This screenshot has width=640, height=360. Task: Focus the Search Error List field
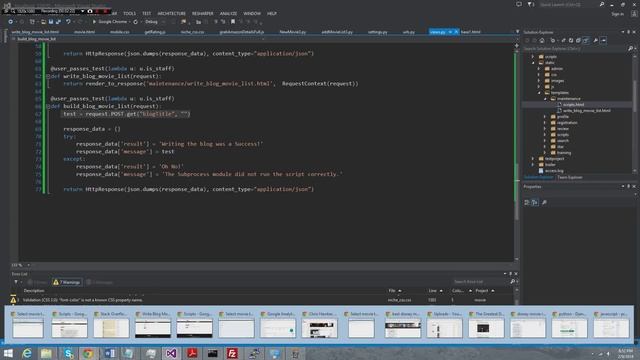click(x=480, y=282)
